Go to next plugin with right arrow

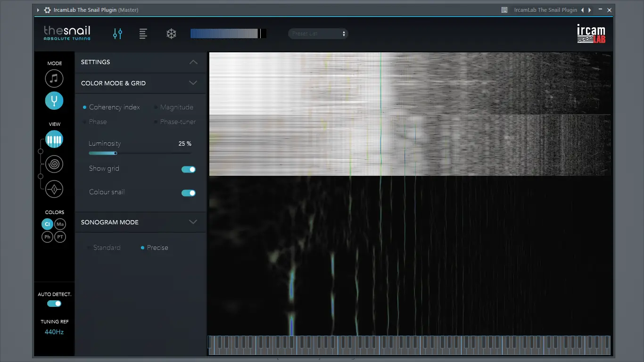[x=590, y=10]
